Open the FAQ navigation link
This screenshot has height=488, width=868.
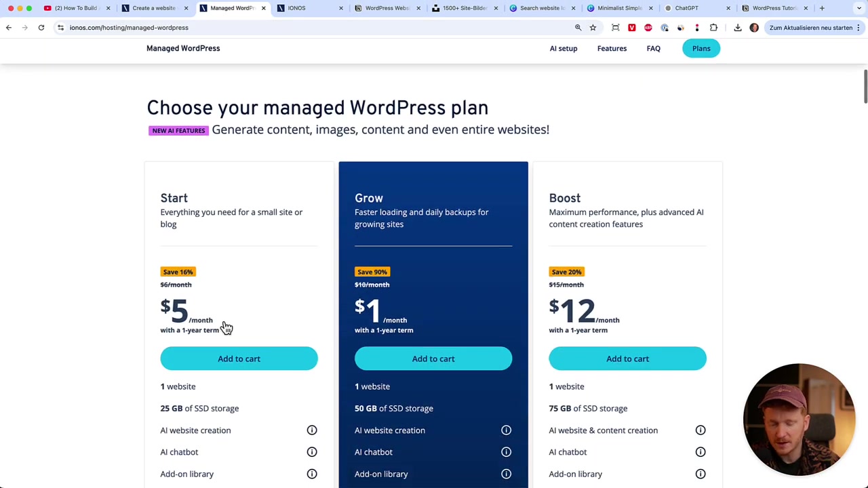tap(654, 48)
